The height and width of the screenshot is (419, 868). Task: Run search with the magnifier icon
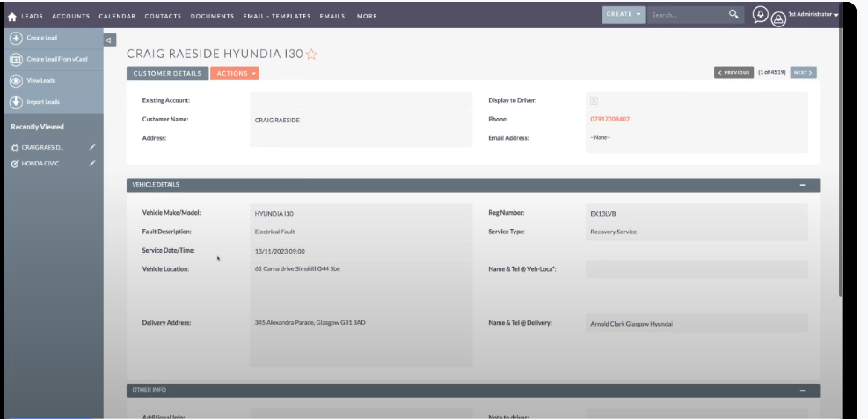coord(733,14)
